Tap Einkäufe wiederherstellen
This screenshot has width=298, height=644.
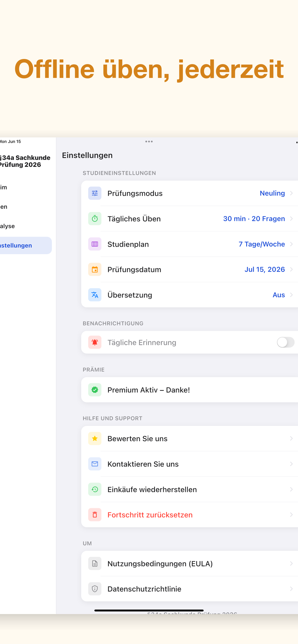tap(190, 489)
